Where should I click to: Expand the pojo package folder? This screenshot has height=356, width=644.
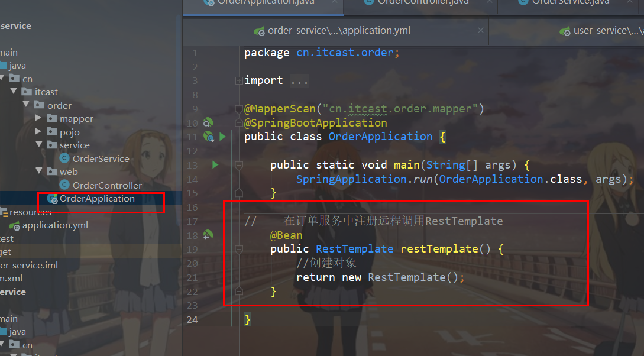[38, 131]
